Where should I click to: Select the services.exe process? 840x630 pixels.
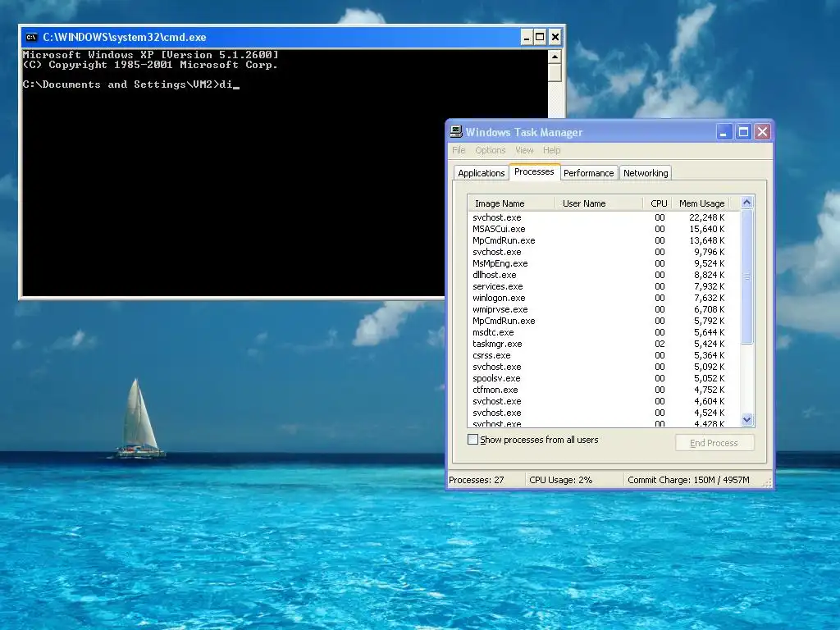604,286
